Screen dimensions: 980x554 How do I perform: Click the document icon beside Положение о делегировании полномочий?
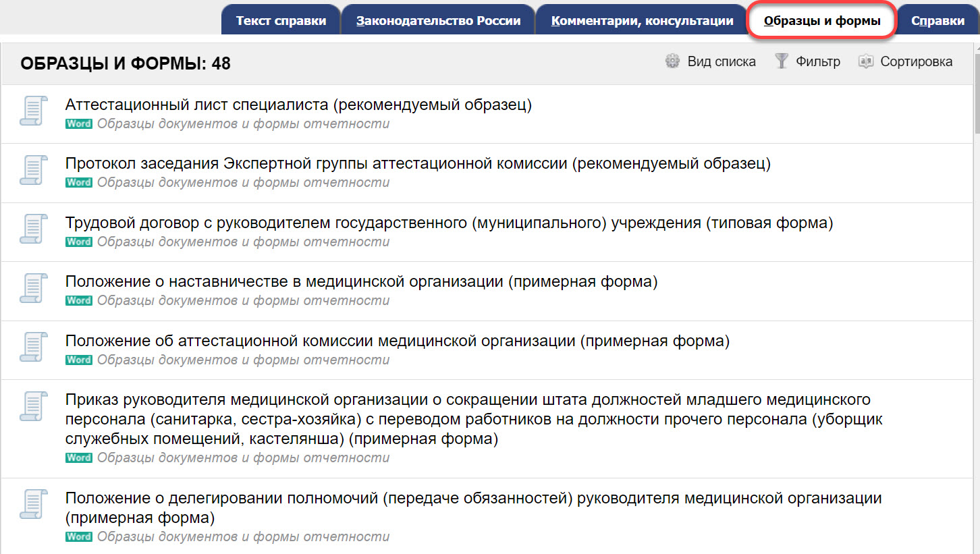tap(33, 505)
